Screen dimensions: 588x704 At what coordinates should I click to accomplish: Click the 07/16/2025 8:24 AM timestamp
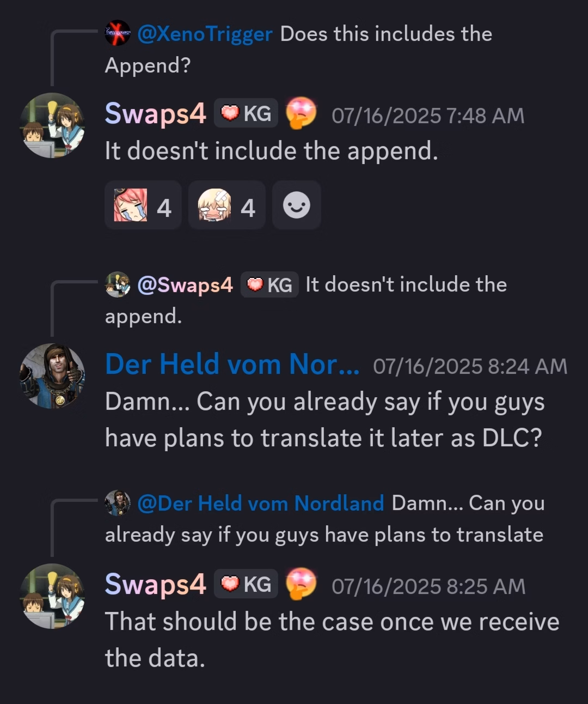pyautogui.click(x=470, y=367)
